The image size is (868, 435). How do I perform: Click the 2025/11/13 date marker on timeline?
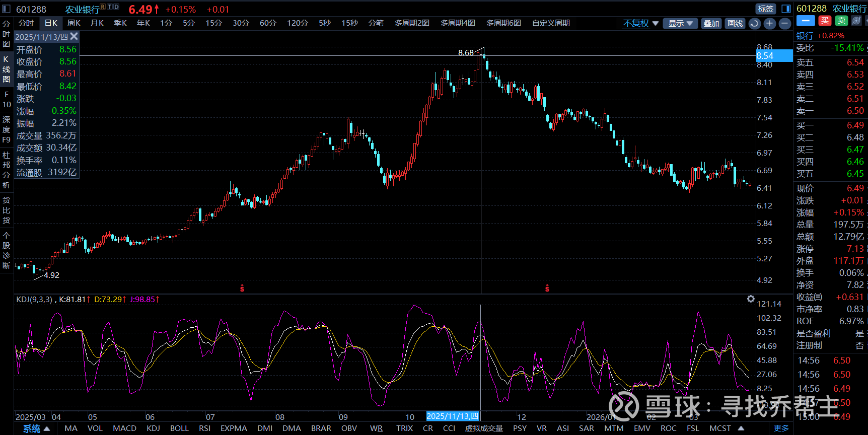coord(452,416)
